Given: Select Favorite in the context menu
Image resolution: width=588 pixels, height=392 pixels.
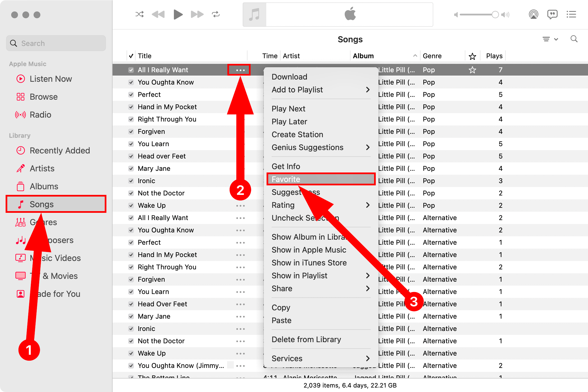Looking at the screenshot, I should pyautogui.click(x=285, y=179).
